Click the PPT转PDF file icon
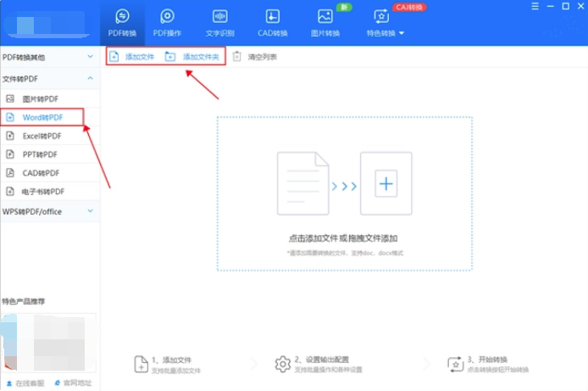588x391 pixels. [10, 154]
